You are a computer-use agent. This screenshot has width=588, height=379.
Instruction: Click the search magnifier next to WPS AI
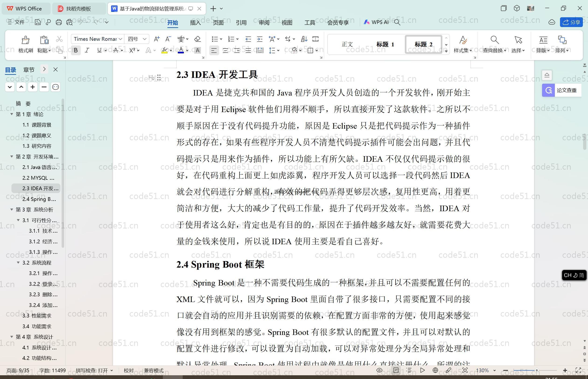(x=397, y=22)
